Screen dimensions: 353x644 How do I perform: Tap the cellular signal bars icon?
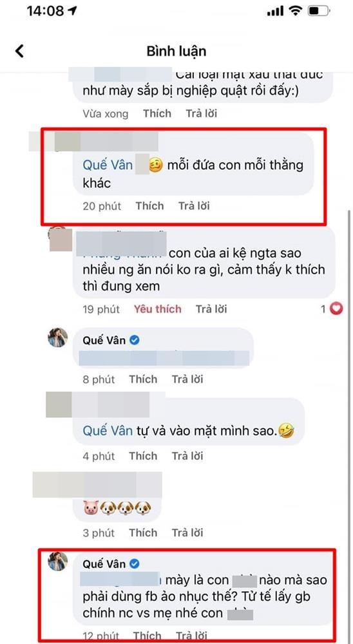tap(275, 12)
